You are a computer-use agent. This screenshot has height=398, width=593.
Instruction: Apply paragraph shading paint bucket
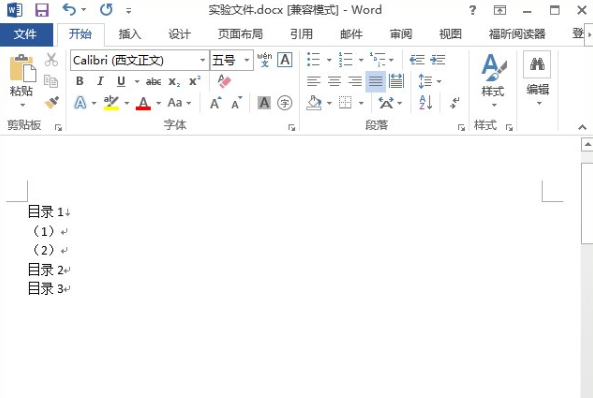point(314,103)
